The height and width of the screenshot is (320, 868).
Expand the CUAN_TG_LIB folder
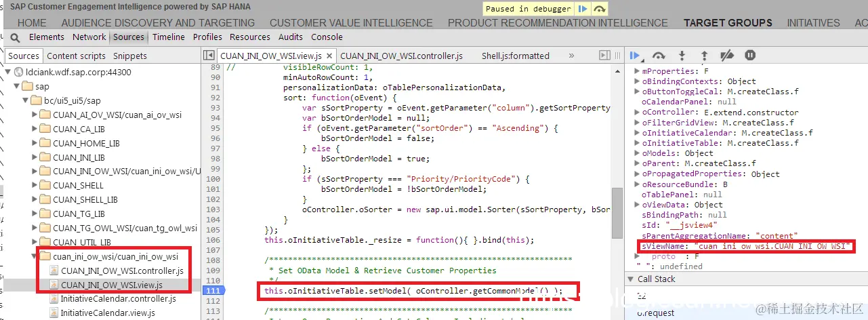pyautogui.click(x=35, y=214)
